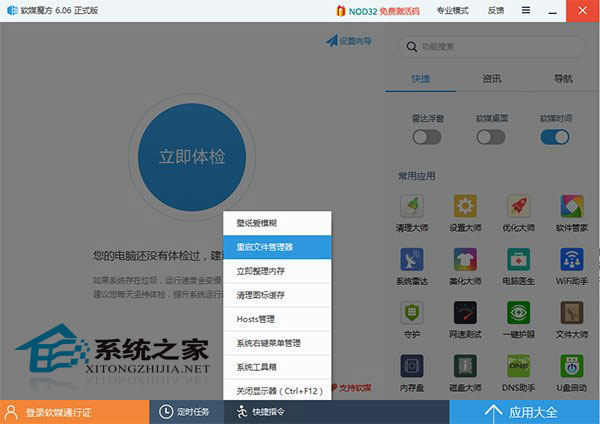Open Hosts管理 menu entry
The width and height of the screenshot is (600, 424).
(277, 319)
